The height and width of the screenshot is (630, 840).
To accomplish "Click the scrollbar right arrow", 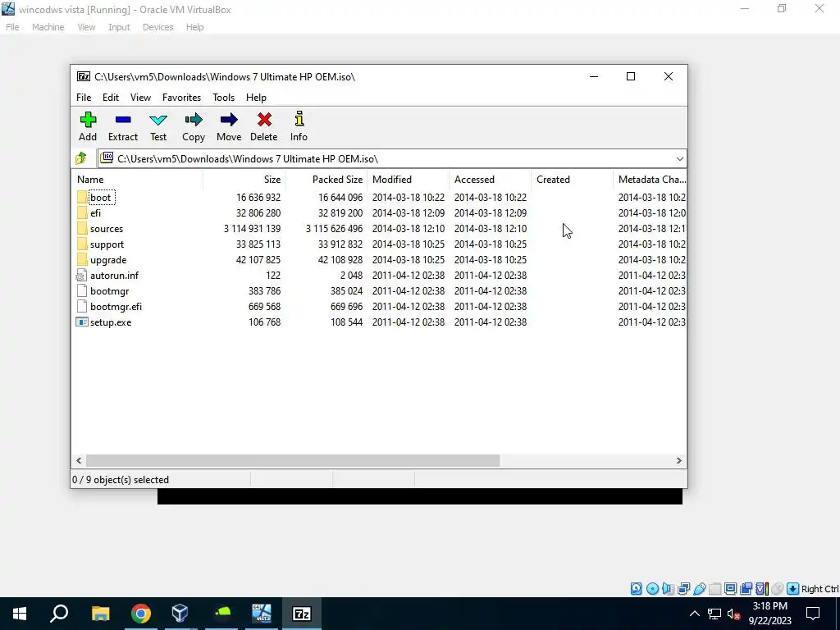I will click(x=678, y=461).
